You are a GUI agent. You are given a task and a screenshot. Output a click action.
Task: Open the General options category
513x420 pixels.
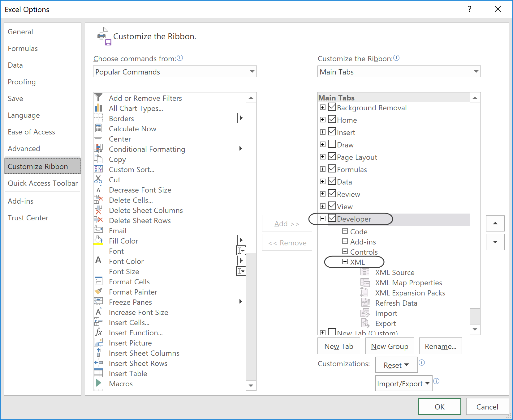pos(43,32)
